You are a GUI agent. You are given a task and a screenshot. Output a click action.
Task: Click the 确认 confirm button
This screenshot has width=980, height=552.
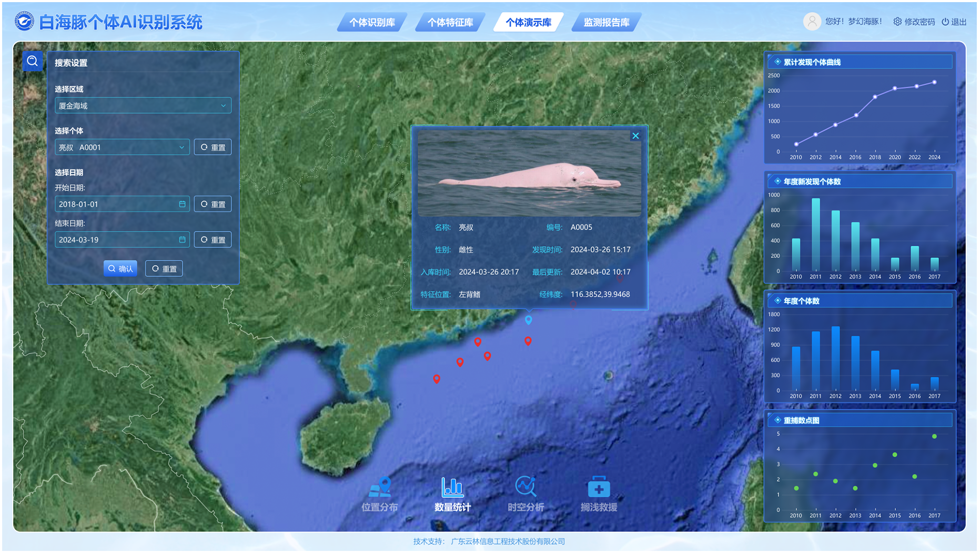click(x=120, y=269)
